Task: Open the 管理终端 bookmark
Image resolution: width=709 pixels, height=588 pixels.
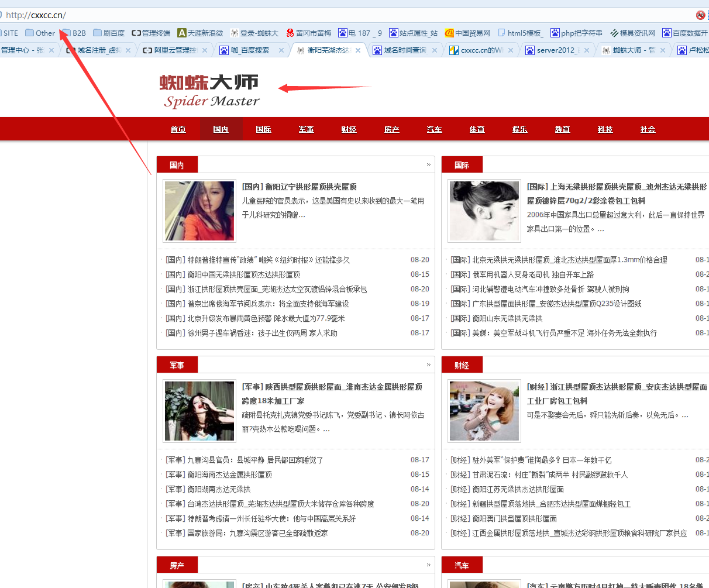Action: 151,33
